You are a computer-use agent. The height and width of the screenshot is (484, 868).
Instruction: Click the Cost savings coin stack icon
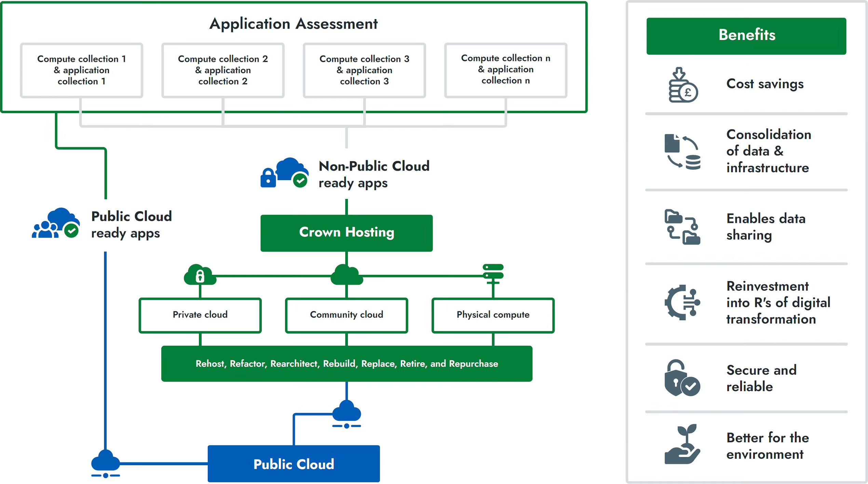click(683, 84)
